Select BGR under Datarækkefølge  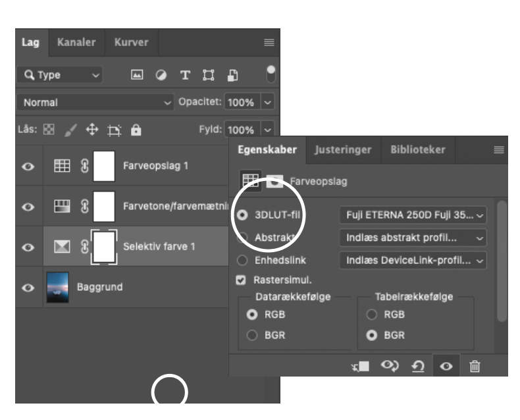coord(252,335)
